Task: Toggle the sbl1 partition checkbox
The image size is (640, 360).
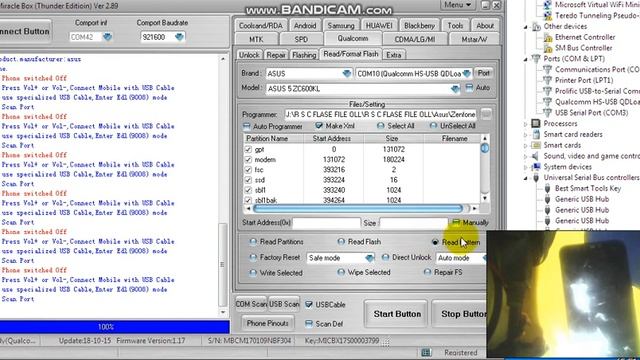Action: pyautogui.click(x=248, y=190)
